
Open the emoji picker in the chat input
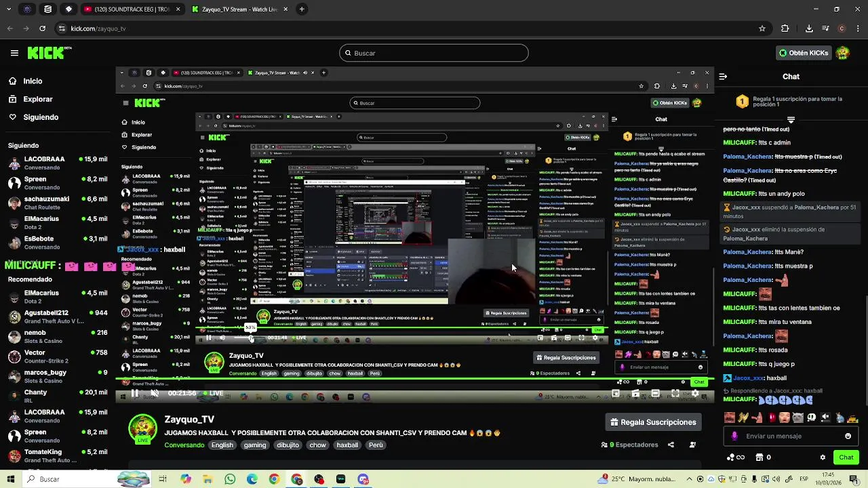click(848, 436)
